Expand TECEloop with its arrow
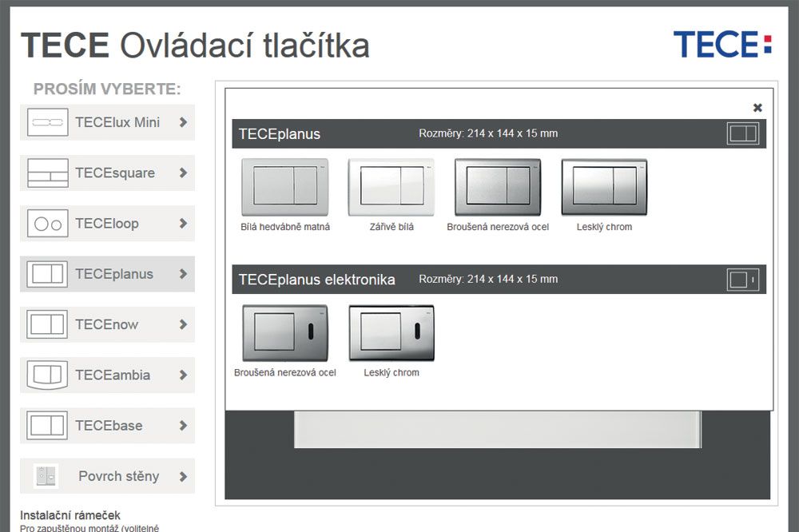The height and width of the screenshot is (532, 799). (x=183, y=223)
